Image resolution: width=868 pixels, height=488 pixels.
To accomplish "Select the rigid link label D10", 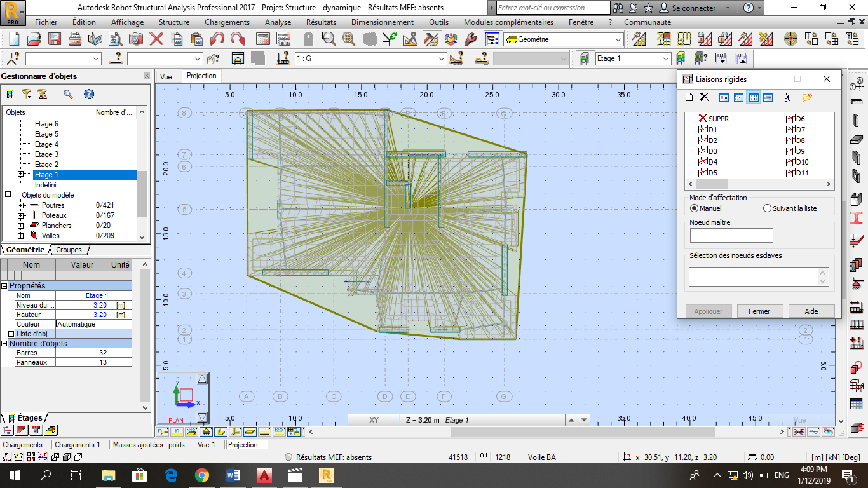I will pos(797,162).
